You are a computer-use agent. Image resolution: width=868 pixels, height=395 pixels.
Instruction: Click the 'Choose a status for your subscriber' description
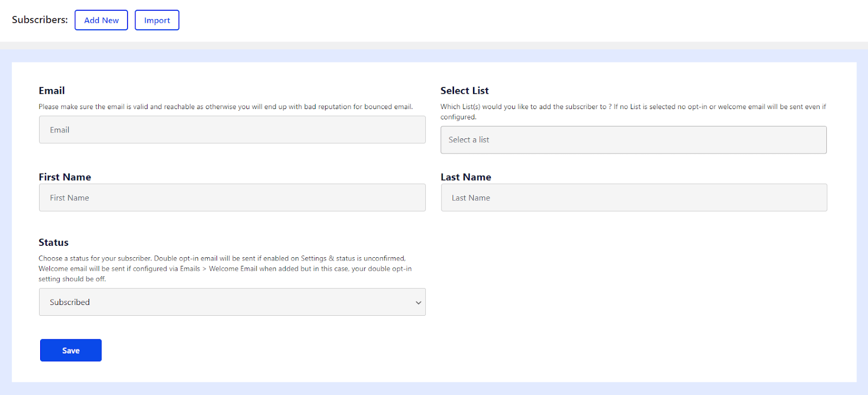point(225,269)
